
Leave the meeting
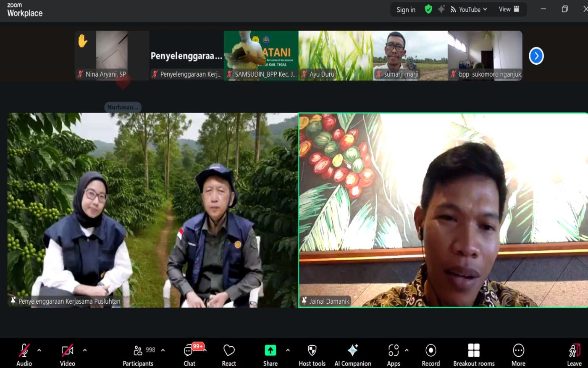click(574, 355)
